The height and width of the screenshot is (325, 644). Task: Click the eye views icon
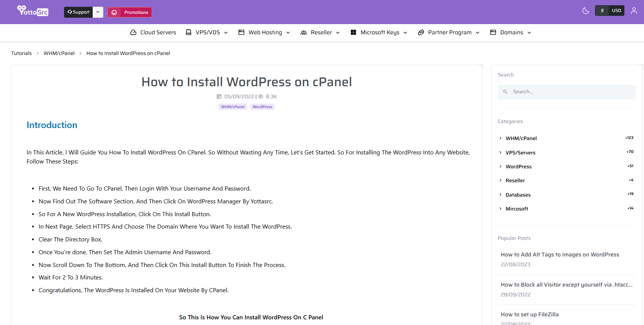click(260, 97)
